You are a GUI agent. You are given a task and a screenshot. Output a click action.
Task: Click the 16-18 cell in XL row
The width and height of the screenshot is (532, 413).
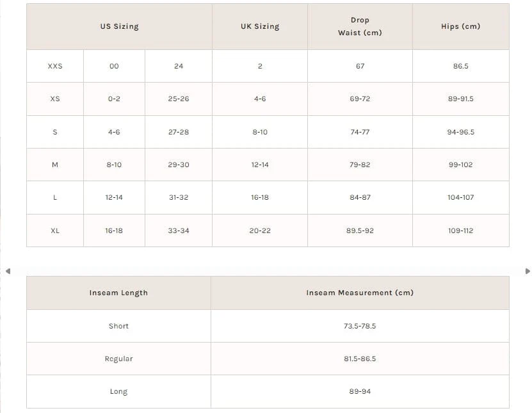tap(114, 231)
